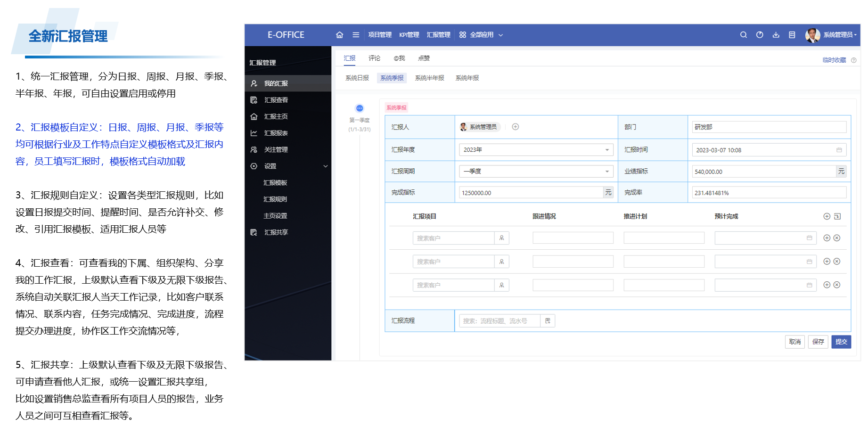
Task: Open the workflow picker icon in 汇报流程
Action: coord(548,321)
